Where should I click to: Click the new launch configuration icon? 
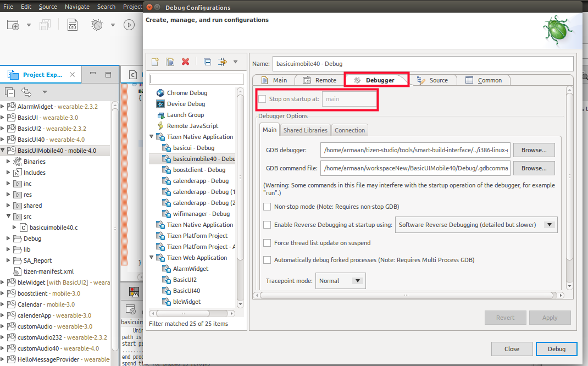pos(155,62)
